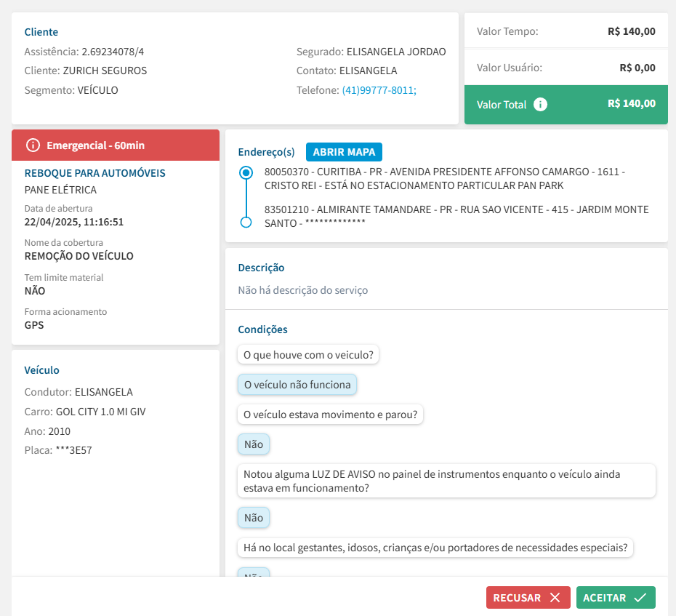Accept the service with ACEITAR
The width and height of the screenshot is (676, 616).
[x=615, y=598]
